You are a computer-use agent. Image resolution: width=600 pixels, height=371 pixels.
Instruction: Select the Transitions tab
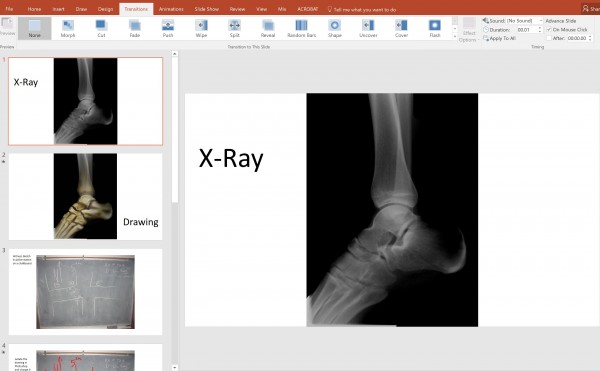136,9
